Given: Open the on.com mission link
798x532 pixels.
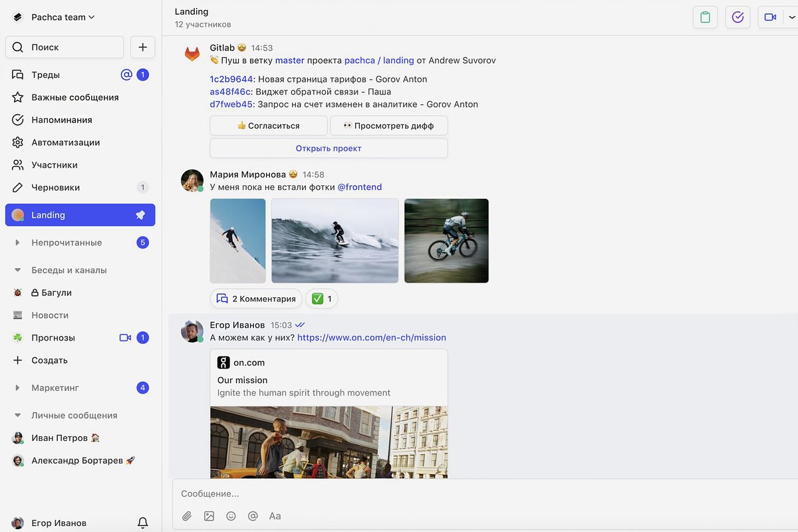Looking at the screenshot, I should click(x=371, y=338).
